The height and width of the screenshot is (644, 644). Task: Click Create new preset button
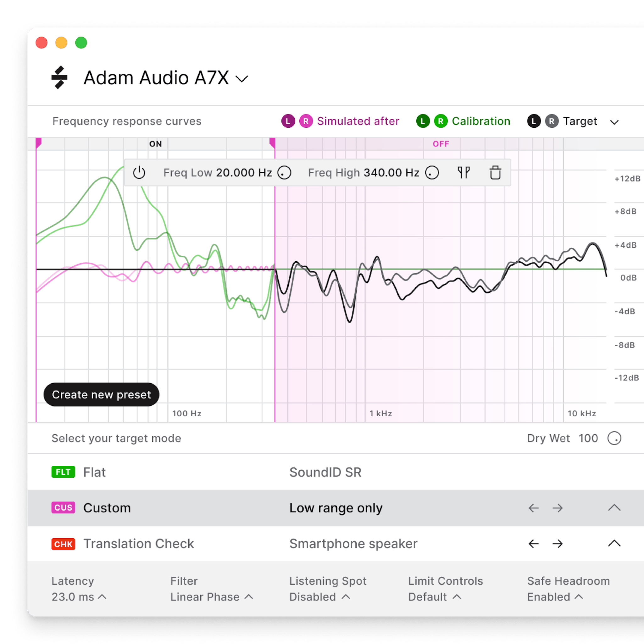(101, 394)
